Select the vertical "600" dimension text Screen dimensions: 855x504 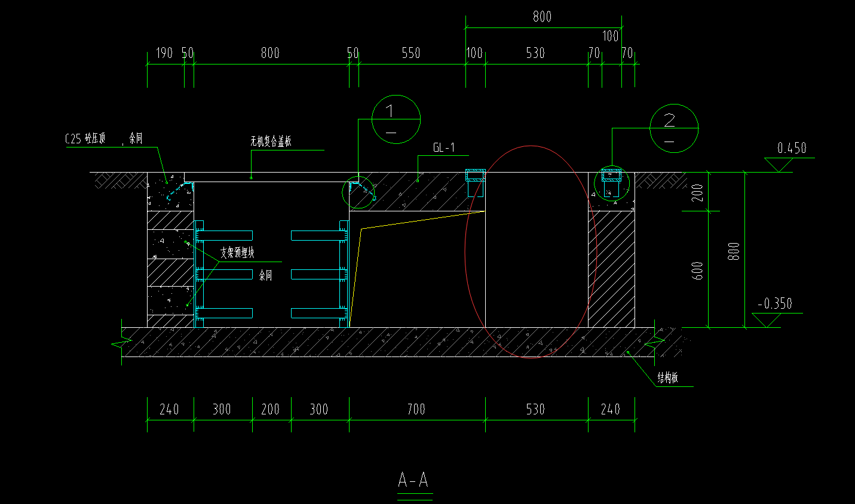click(x=697, y=271)
